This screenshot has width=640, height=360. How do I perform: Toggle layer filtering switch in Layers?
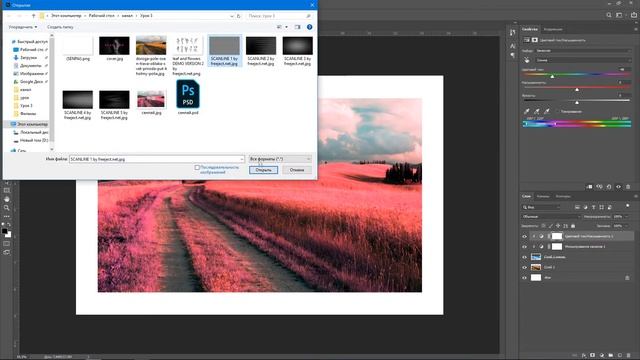pos(628,207)
